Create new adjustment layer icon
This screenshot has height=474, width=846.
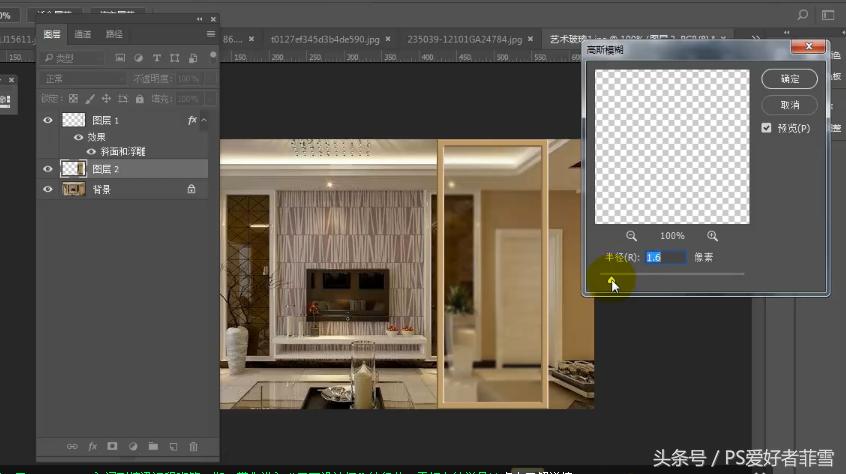click(132, 446)
